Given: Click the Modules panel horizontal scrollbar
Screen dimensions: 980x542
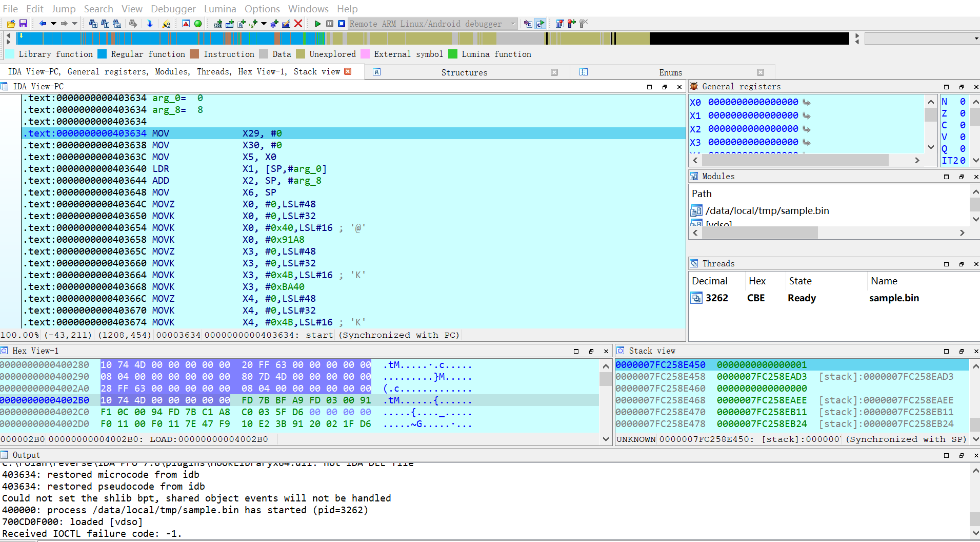Looking at the screenshot, I should tap(759, 233).
